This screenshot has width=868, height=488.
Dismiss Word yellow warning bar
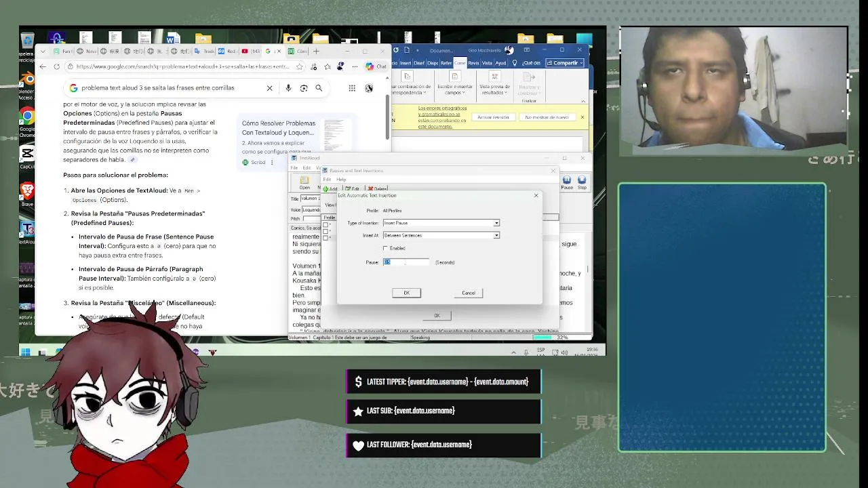click(x=582, y=117)
